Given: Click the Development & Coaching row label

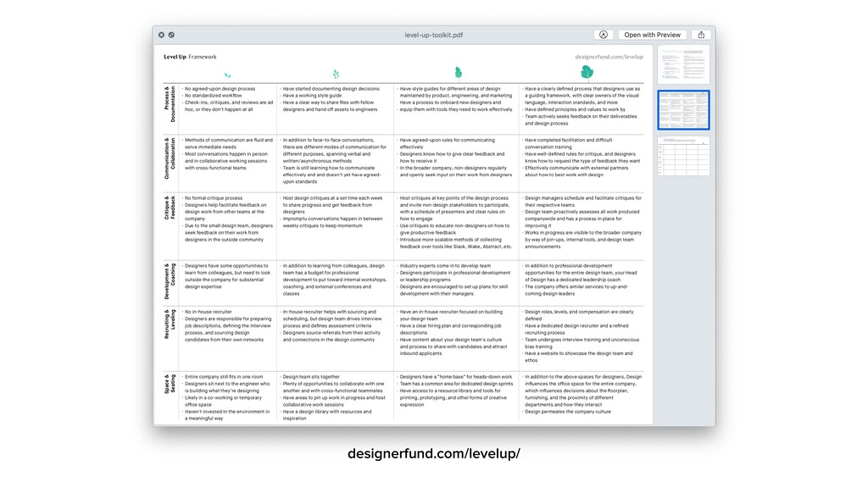Looking at the screenshot, I should click(170, 281).
